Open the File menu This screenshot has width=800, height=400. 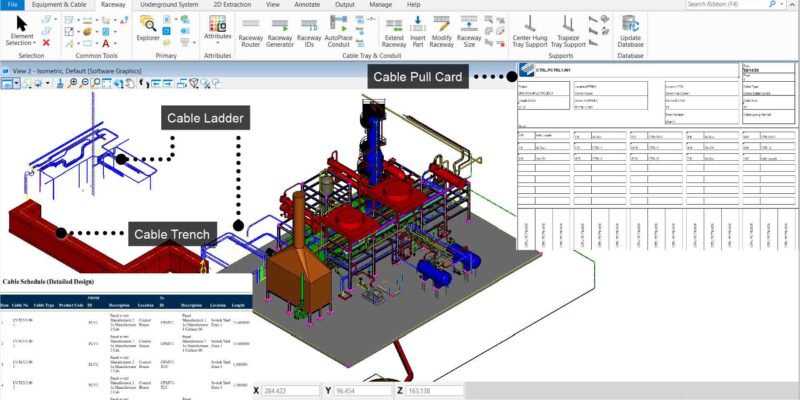click(x=12, y=5)
